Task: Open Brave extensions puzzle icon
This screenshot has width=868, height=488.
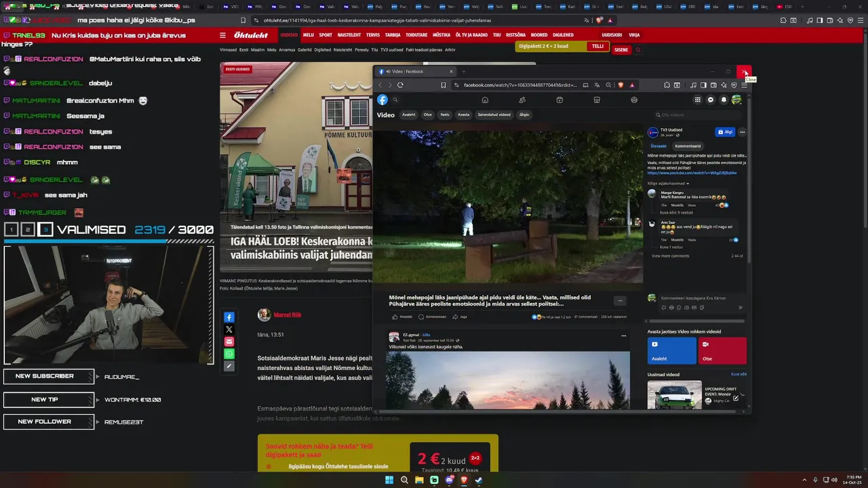Action: 667,85
